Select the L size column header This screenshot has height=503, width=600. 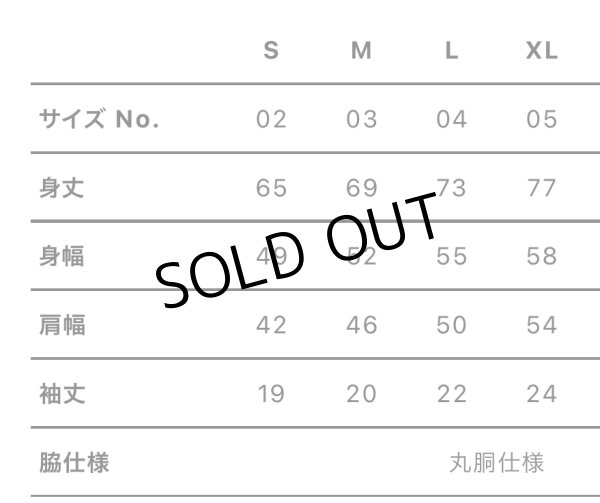pos(452,50)
